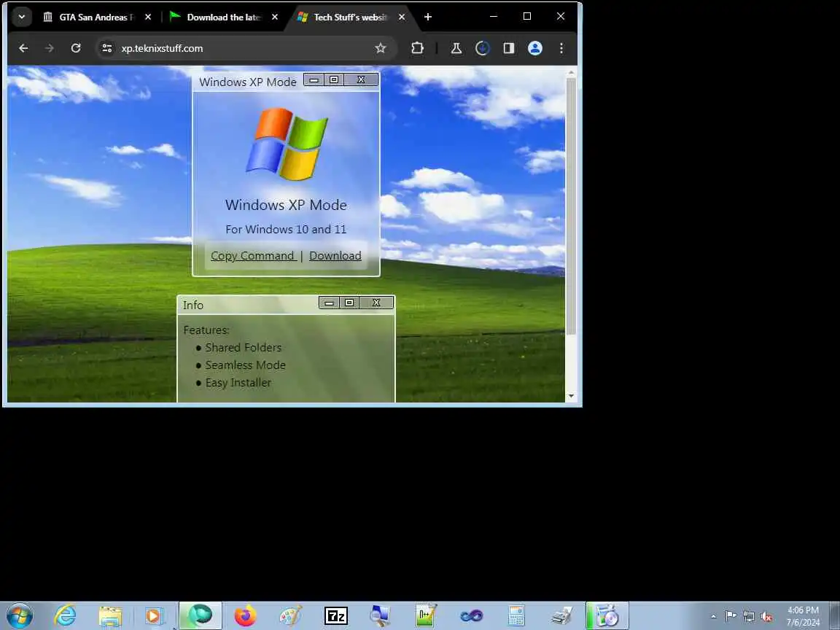Bookmark this page with the star icon
The image size is (840, 630).
pos(381,48)
